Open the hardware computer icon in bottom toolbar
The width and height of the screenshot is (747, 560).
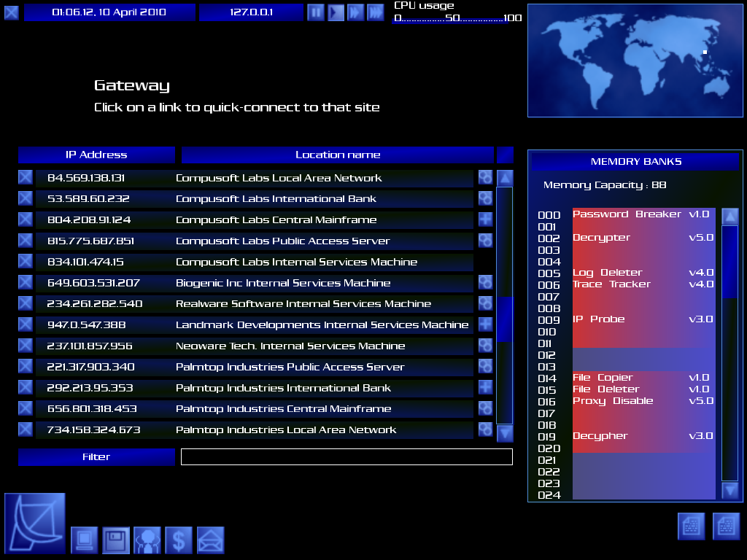point(85,540)
